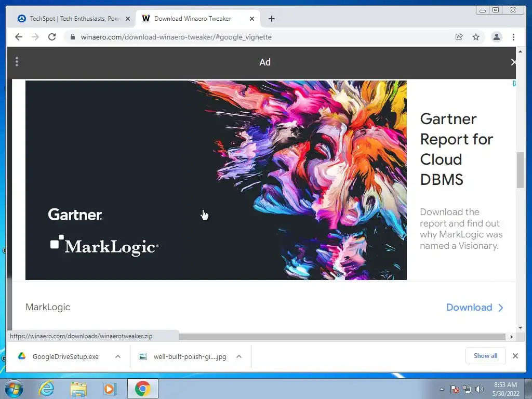
Task: Expand options for the jpg download
Action: (239, 356)
